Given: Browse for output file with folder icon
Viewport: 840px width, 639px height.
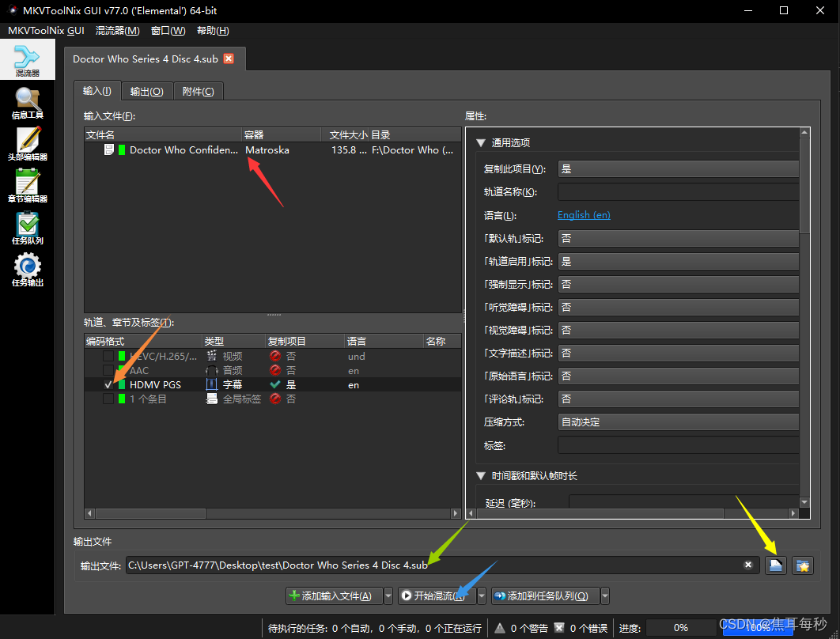Looking at the screenshot, I should [x=776, y=565].
